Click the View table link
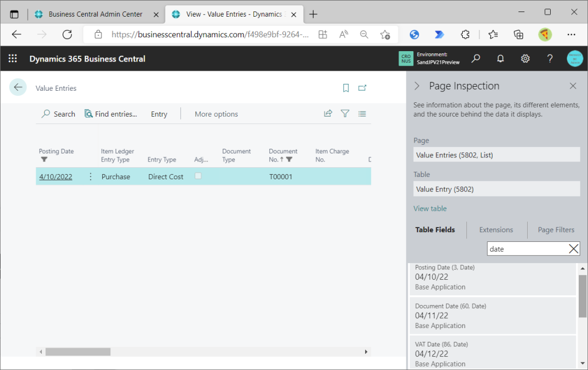 (x=430, y=209)
